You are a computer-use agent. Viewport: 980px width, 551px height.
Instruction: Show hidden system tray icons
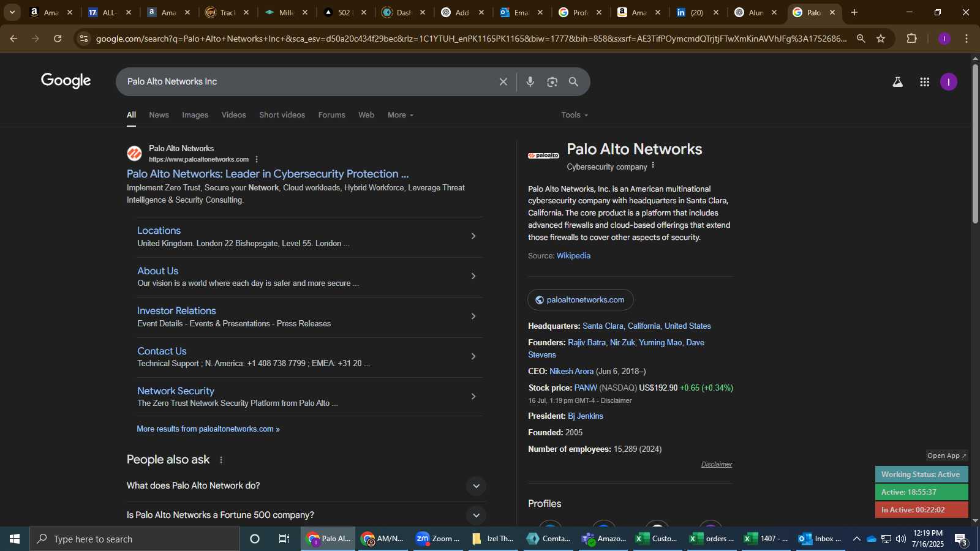point(856,539)
